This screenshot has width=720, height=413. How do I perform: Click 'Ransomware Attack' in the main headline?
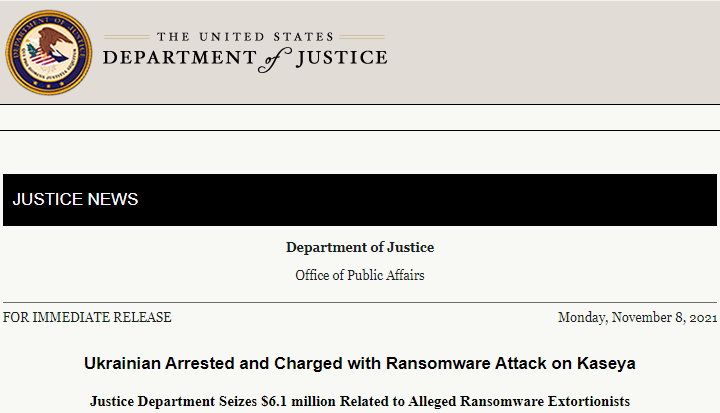click(467, 363)
